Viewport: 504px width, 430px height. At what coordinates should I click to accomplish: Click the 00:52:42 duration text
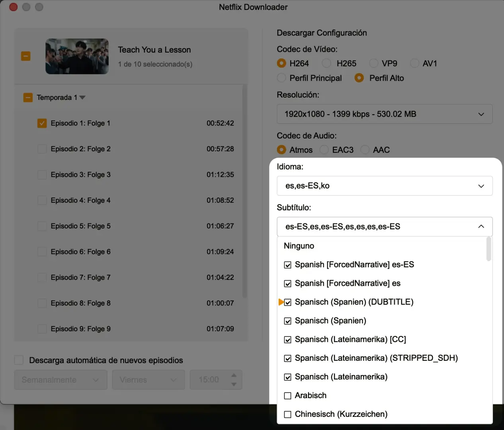tap(220, 123)
